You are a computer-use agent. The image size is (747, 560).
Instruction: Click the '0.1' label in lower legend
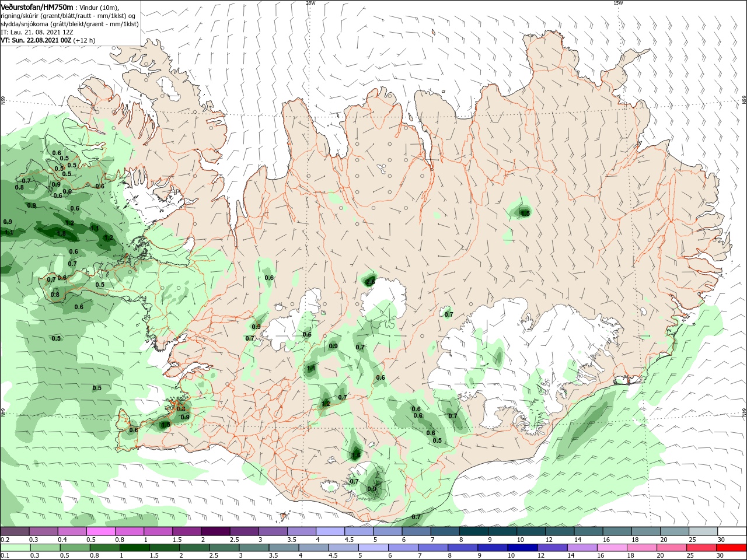pos(5,556)
